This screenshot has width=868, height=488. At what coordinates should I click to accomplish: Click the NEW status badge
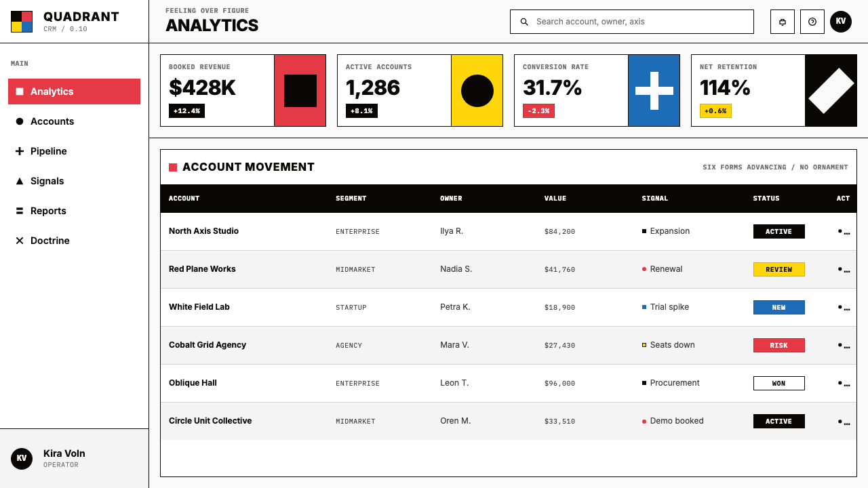pos(779,308)
